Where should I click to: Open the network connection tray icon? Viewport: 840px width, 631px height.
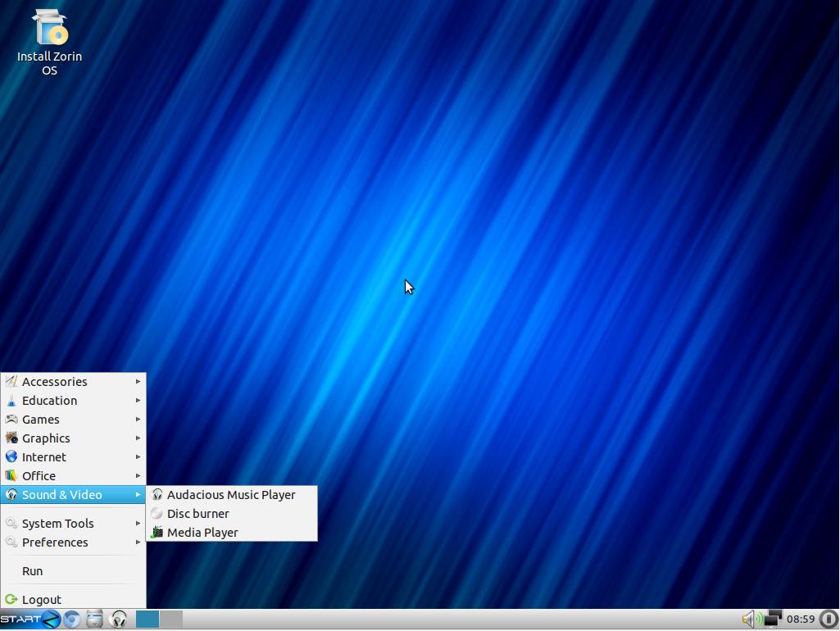tap(772, 620)
